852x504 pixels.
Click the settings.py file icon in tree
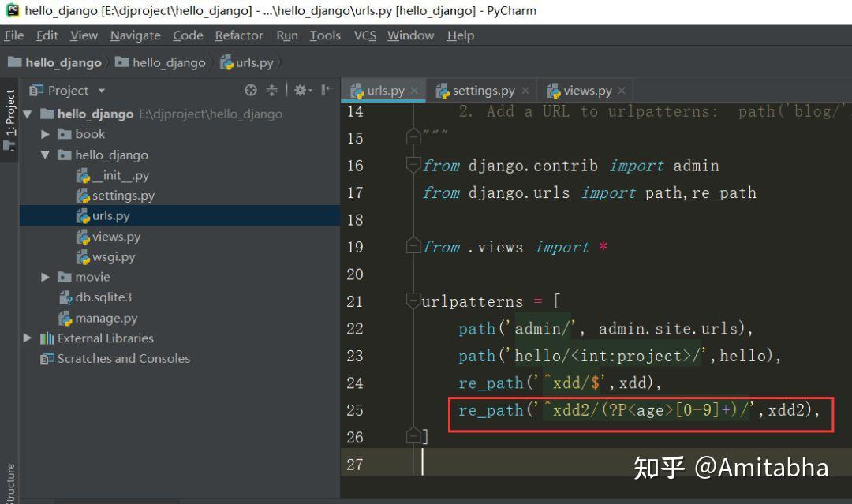83,196
